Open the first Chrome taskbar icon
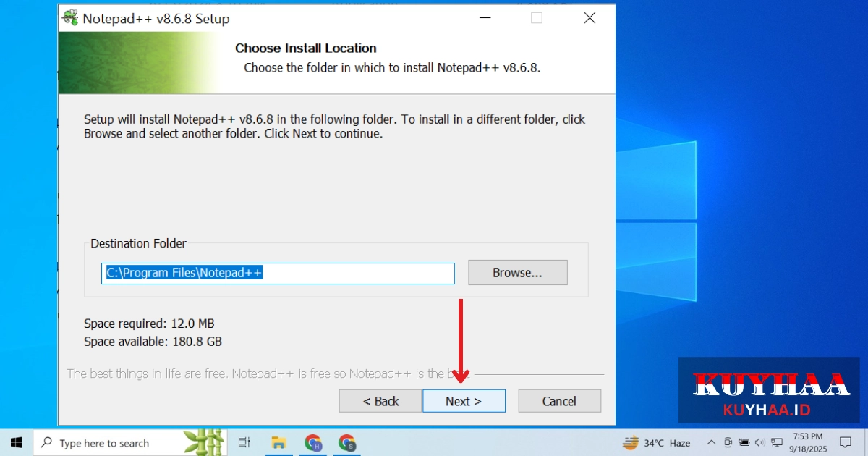 (312, 442)
